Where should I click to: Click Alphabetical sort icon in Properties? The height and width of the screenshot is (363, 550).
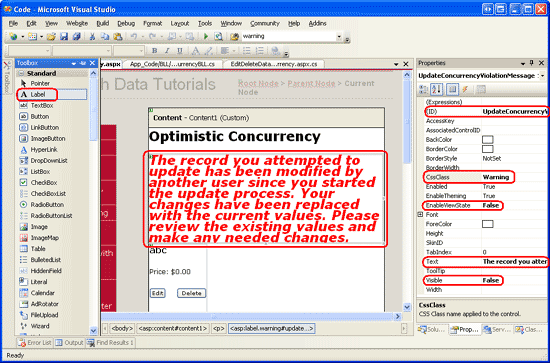pyautogui.click(x=437, y=89)
